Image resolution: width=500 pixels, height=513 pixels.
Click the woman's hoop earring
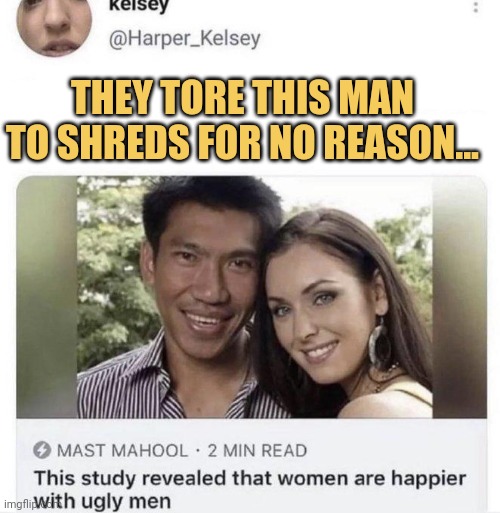(x=380, y=343)
